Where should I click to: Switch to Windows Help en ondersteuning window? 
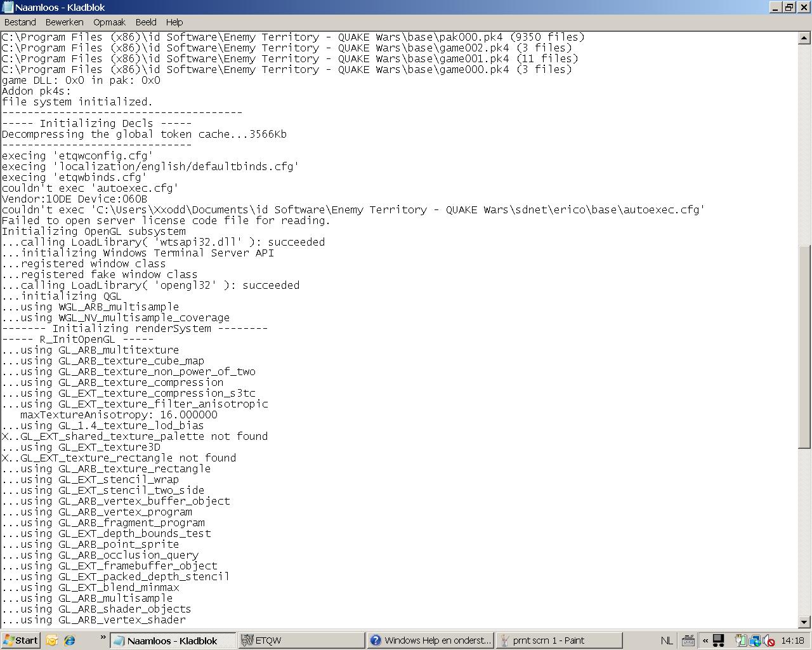click(430, 640)
